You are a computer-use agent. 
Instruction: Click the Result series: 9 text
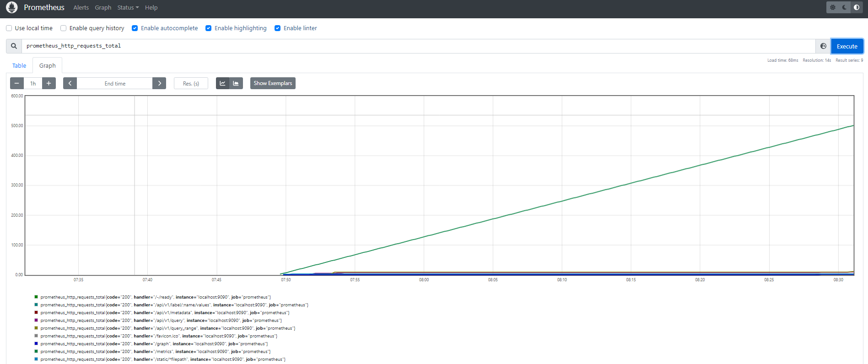pos(849,60)
